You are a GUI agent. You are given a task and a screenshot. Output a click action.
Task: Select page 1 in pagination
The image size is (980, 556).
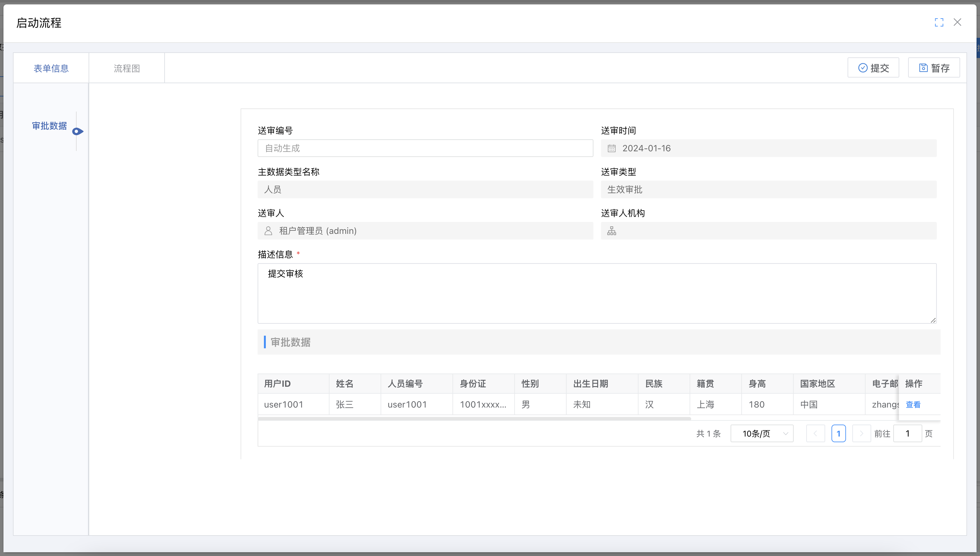point(838,433)
